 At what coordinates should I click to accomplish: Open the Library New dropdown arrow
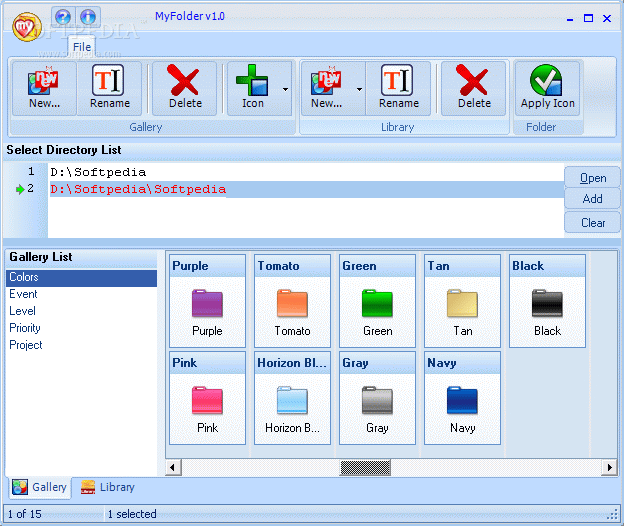[359, 89]
